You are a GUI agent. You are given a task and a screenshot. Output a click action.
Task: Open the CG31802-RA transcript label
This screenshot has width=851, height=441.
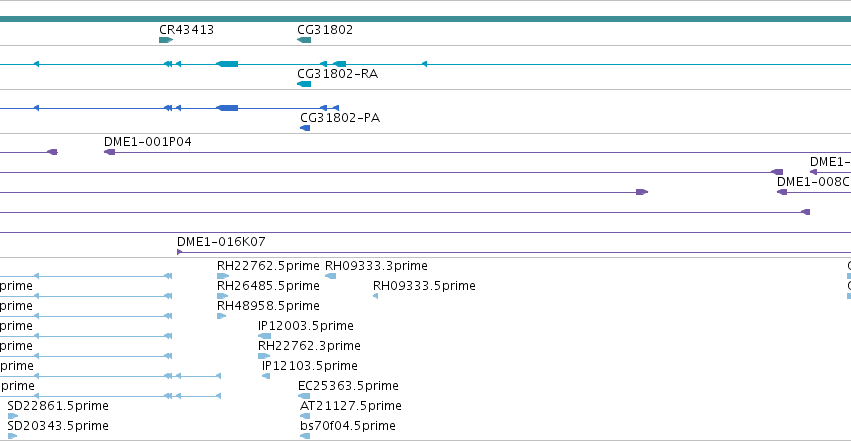pos(337,74)
